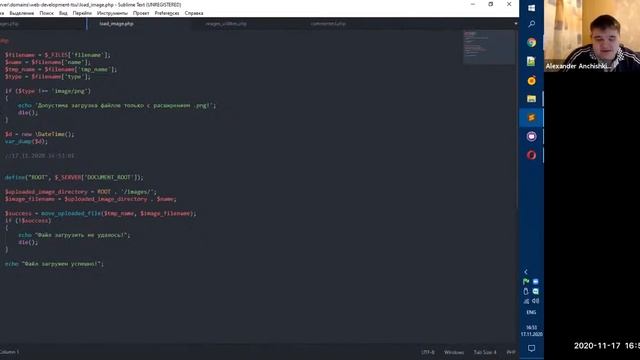Open the Инструменты menu
640x360 pixels.
(x=112, y=13)
